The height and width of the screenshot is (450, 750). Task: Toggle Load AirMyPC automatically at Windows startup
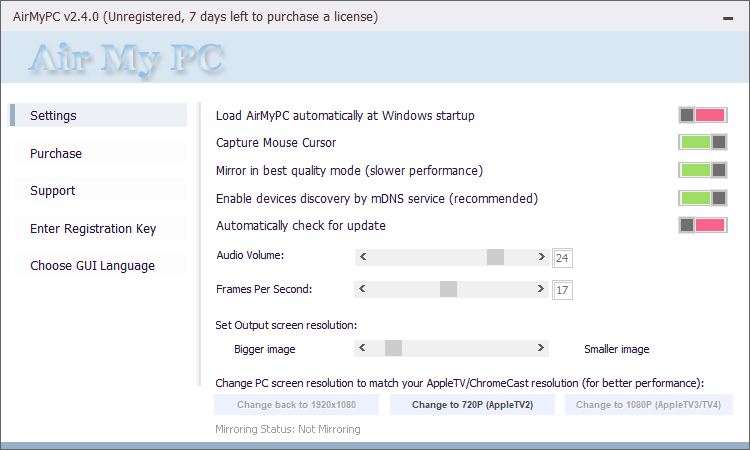[703, 115]
